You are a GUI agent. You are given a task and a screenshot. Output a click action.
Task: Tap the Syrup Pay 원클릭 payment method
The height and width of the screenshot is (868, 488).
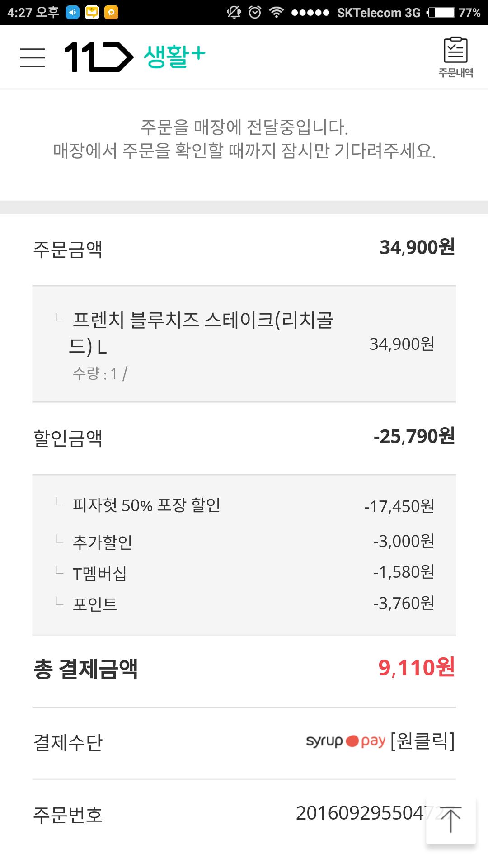tap(380, 741)
